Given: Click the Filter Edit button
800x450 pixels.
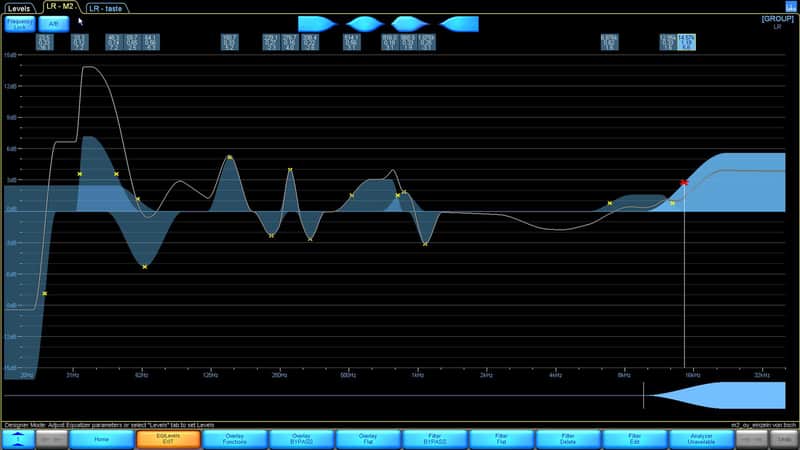Looking at the screenshot, I should point(634,439).
